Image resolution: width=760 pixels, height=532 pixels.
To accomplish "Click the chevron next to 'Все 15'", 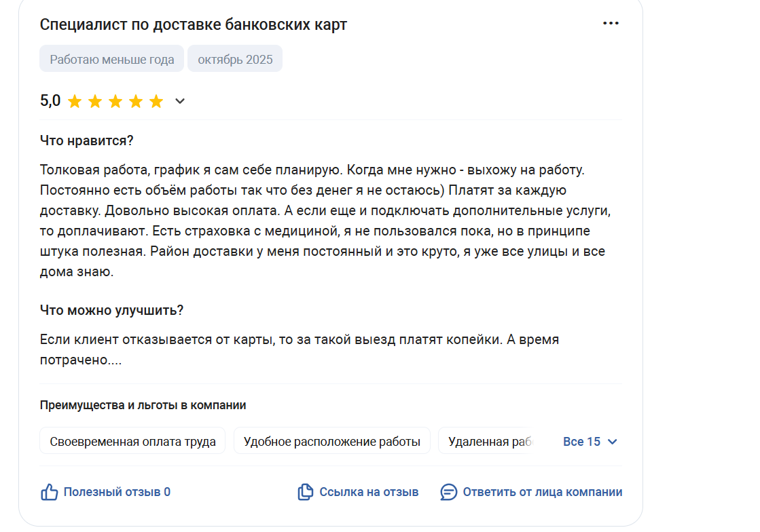I will click(613, 442).
